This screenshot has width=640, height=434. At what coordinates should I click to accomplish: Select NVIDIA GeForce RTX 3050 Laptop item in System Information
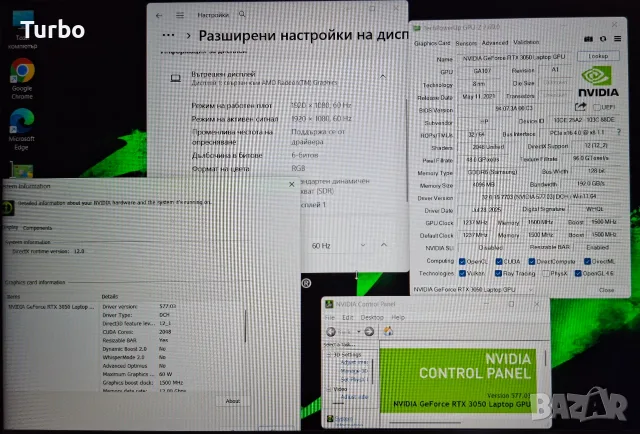51,307
